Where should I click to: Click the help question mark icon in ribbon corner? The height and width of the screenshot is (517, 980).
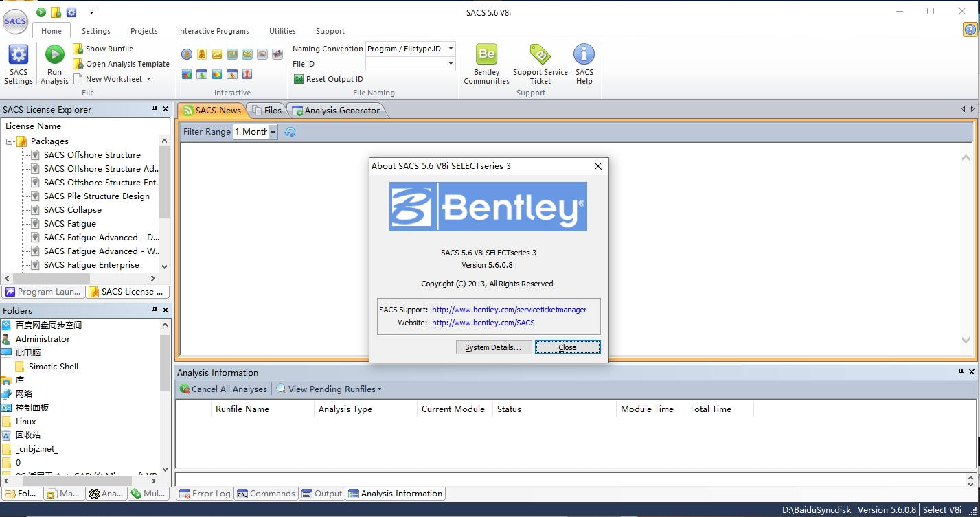click(970, 30)
